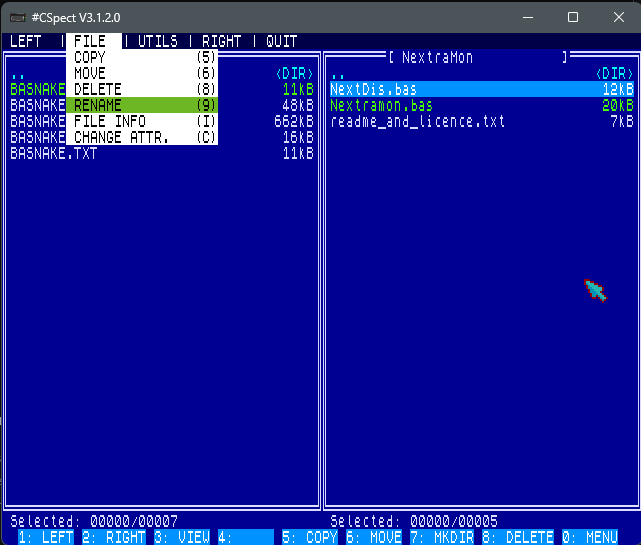Viewport: 641px width, 545px height.
Task: Select the left panel parent directory entry
Action: click(x=162, y=74)
